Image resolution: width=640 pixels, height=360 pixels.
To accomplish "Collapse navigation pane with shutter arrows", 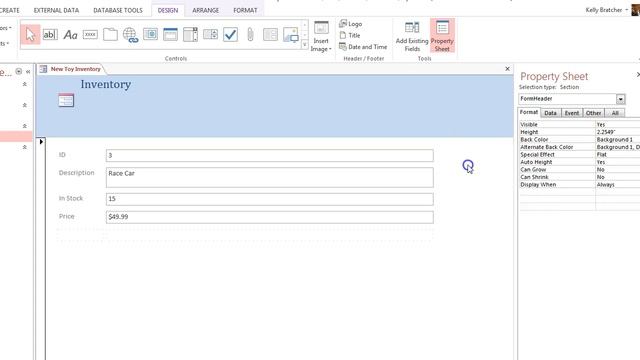I will (x=28, y=71).
